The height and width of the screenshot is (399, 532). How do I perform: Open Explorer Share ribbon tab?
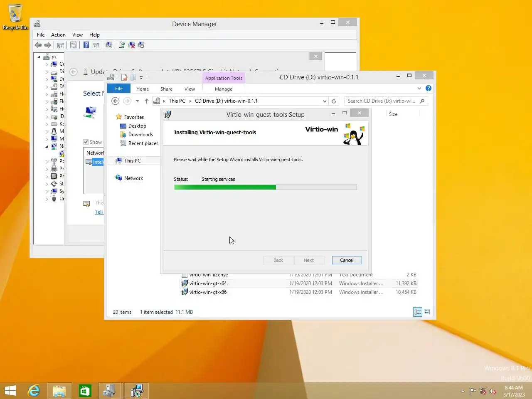click(x=166, y=89)
